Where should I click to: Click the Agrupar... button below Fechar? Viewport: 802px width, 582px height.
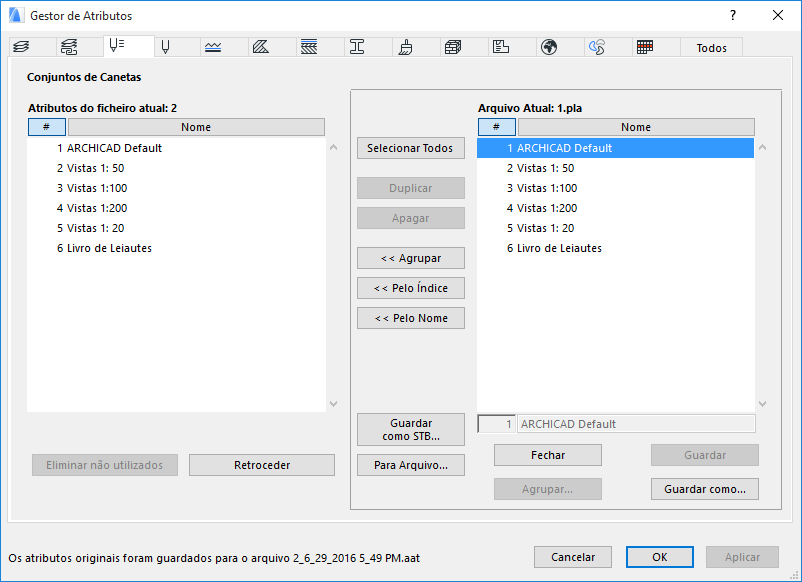(548, 489)
